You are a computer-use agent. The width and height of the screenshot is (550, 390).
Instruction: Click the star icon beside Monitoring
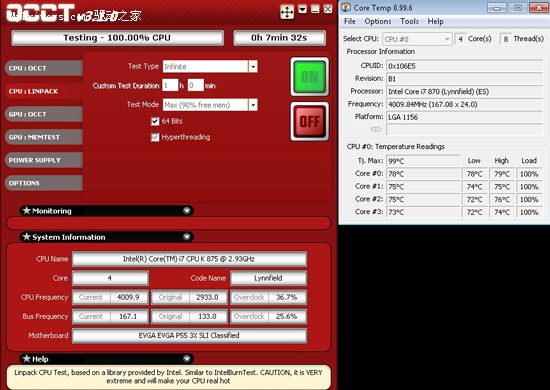pos(27,210)
